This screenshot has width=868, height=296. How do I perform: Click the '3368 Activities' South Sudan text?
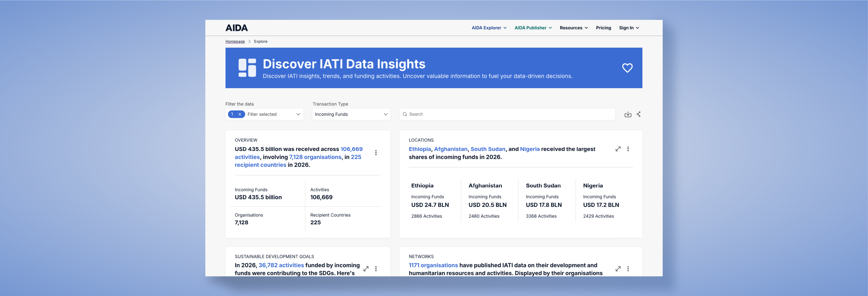[x=541, y=216]
